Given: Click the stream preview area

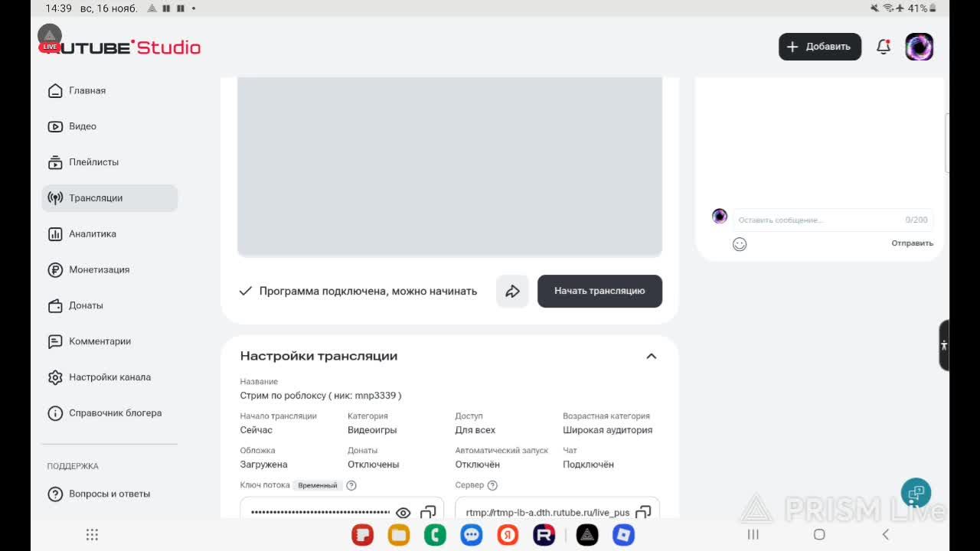Looking at the screenshot, I should (x=449, y=166).
